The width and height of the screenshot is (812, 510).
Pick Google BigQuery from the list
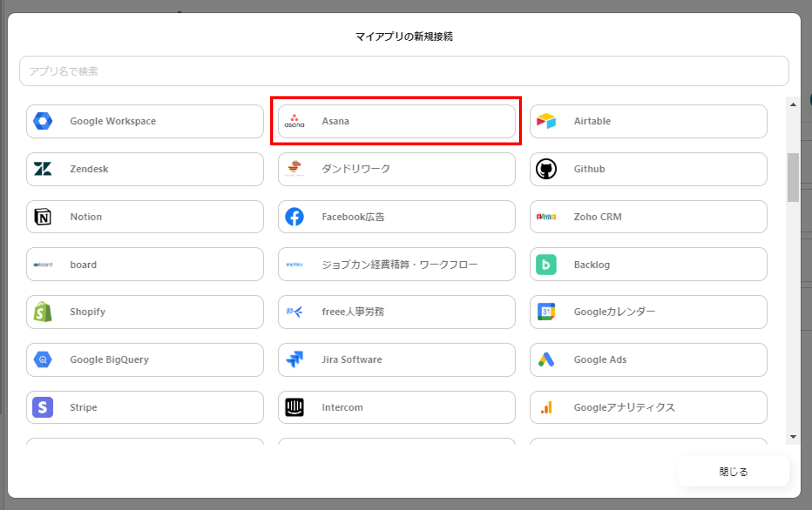click(145, 360)
